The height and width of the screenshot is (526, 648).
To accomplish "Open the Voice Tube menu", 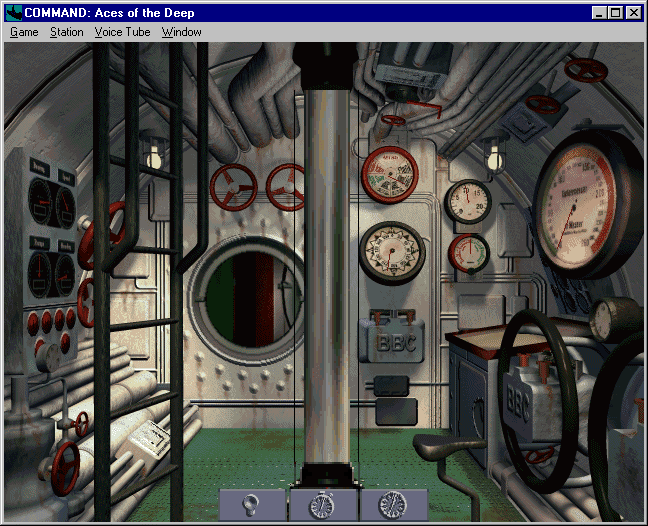I will [122, 32].
